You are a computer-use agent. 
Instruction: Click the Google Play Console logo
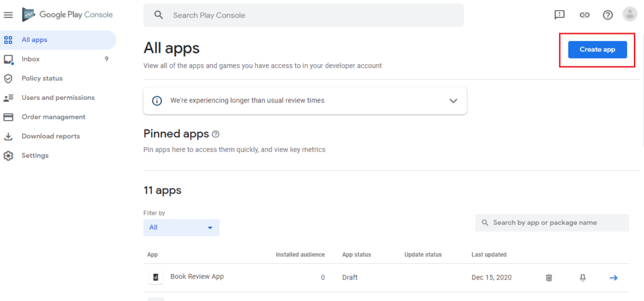(67, 15)
